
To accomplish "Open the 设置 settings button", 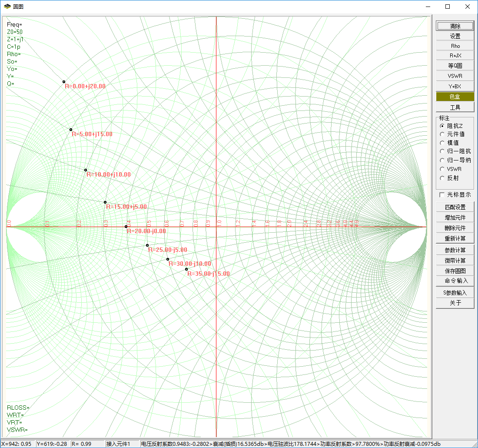I will click(455, 36).
